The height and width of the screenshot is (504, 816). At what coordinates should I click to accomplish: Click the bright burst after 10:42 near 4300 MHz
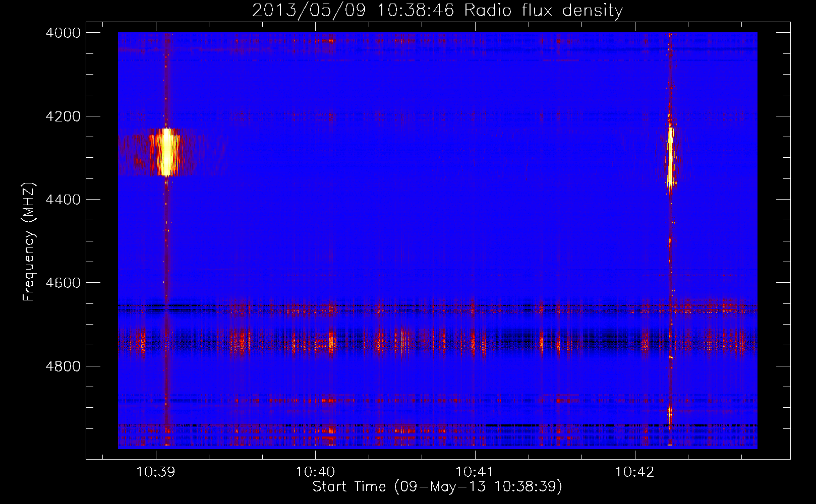[x=670, y=157]
